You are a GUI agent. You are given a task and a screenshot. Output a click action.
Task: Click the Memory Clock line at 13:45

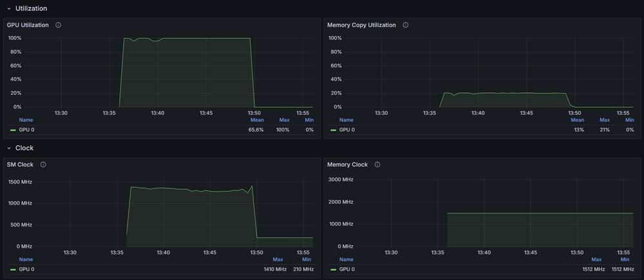tap(531, 214)
